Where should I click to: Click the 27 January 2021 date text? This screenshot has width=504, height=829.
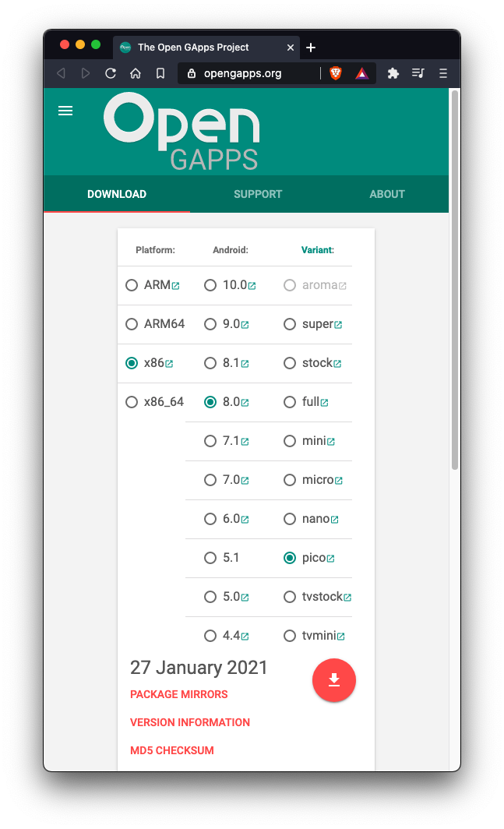point(199,667)
